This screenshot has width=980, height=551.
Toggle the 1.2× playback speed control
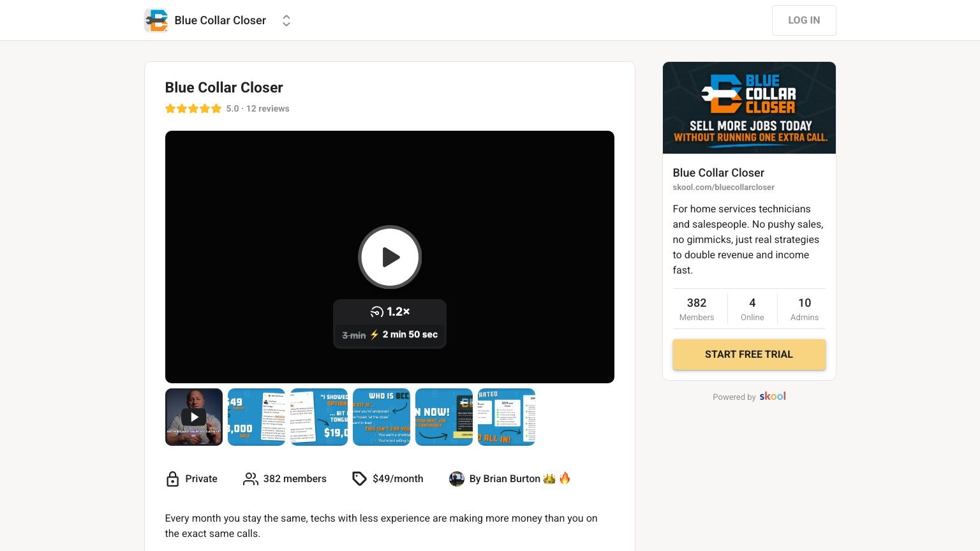pyautogui.click(x=390, y=312)
